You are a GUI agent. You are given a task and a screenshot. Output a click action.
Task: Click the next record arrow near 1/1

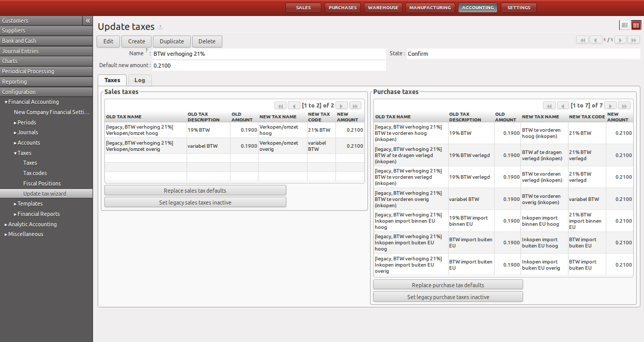click(620, 39)
